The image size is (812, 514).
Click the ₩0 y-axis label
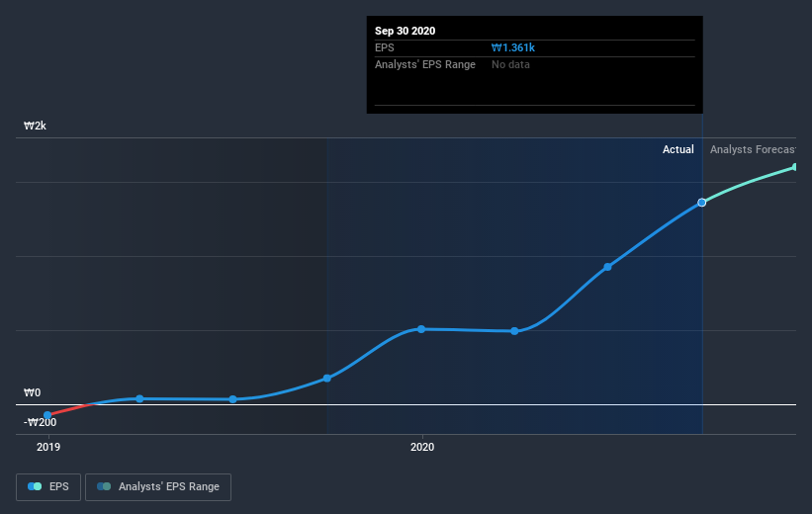point(32,392)
